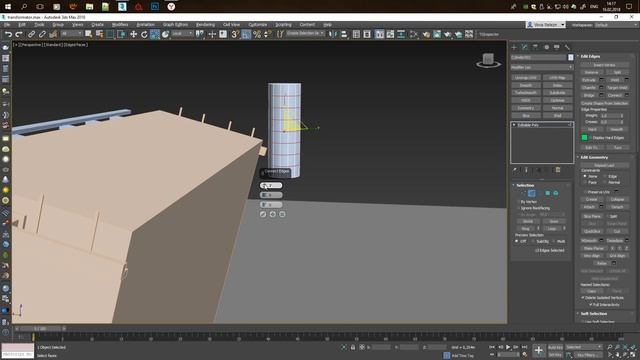The image size is (640, 360).
Task: Click the Chamfer button
Action: point(589,87)
